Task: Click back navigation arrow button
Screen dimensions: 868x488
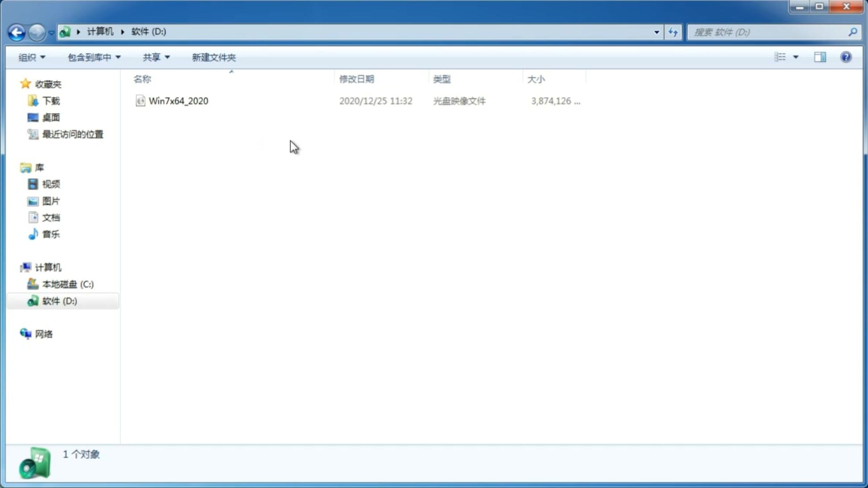Action: pyautogui.click(x=16, y=32)
